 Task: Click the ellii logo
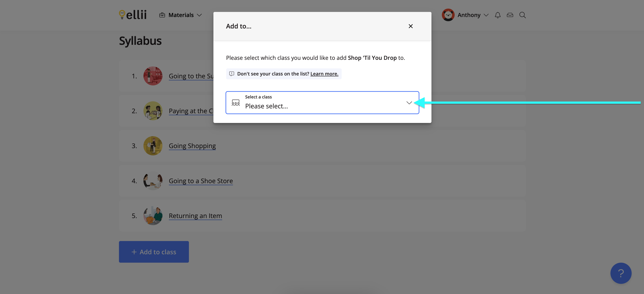[132, 15]
